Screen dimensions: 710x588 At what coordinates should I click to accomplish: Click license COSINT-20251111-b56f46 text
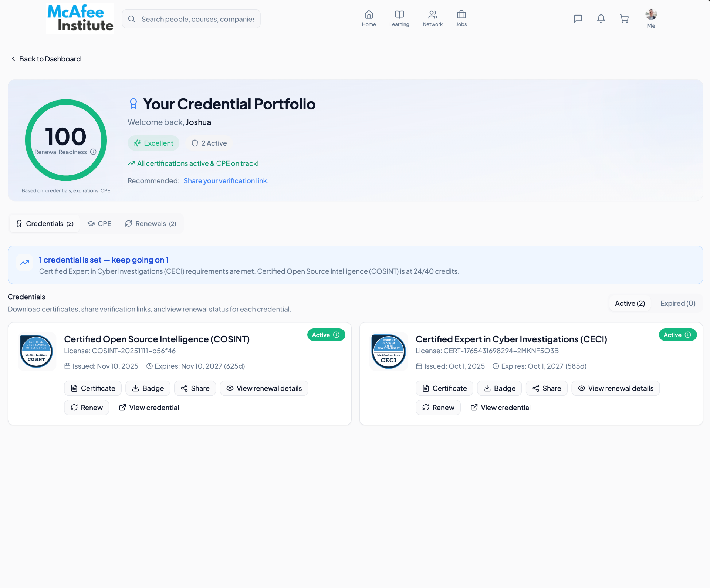(x=120, y=351)
